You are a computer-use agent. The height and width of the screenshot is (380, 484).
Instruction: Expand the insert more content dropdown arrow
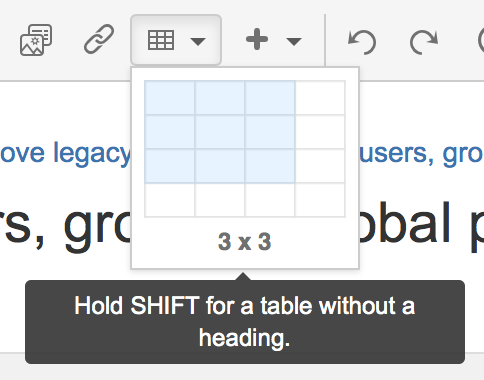point(294,41)
